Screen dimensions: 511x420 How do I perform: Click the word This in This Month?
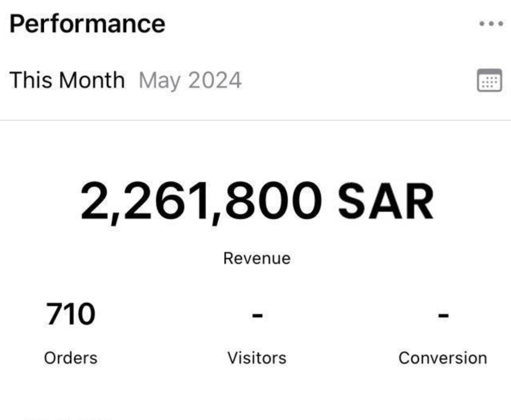pyautogui.click(x=29, y=80)
